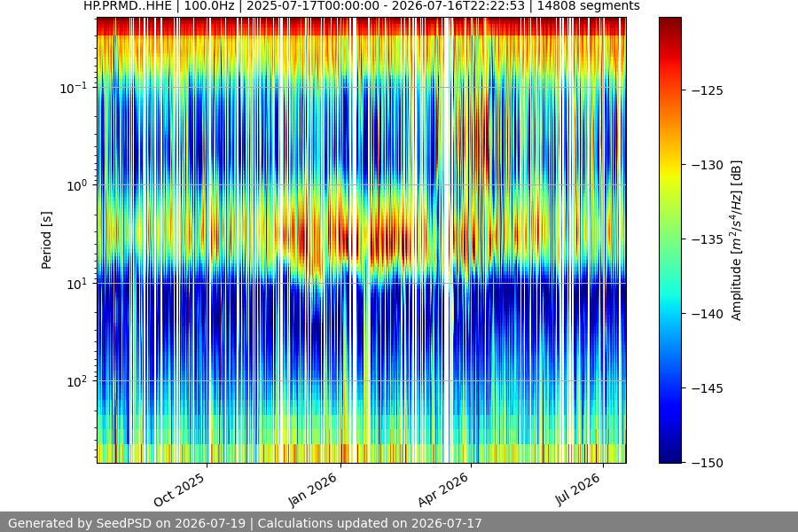798x532 pixels.
Task: Click the Oct 2025 x-axis tick label
Action: pyautogui.click(x=179, y=489)
